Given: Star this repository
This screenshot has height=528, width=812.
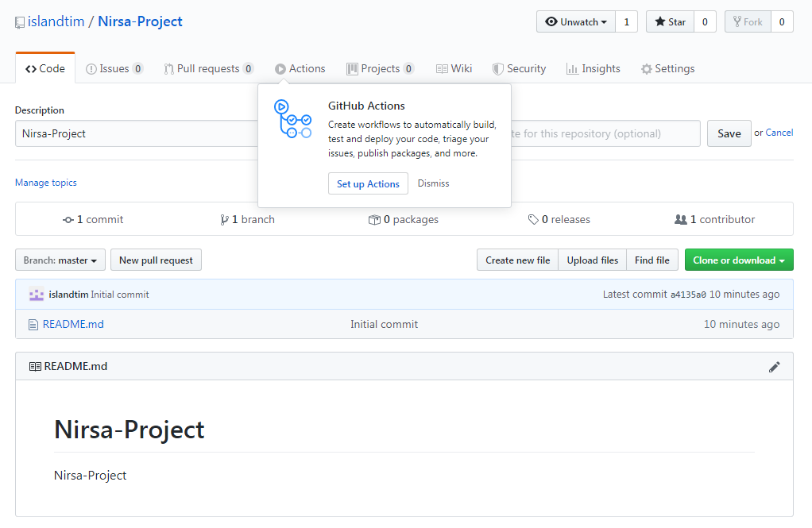Looking at the screenshot, I should [x=670, y=21].
